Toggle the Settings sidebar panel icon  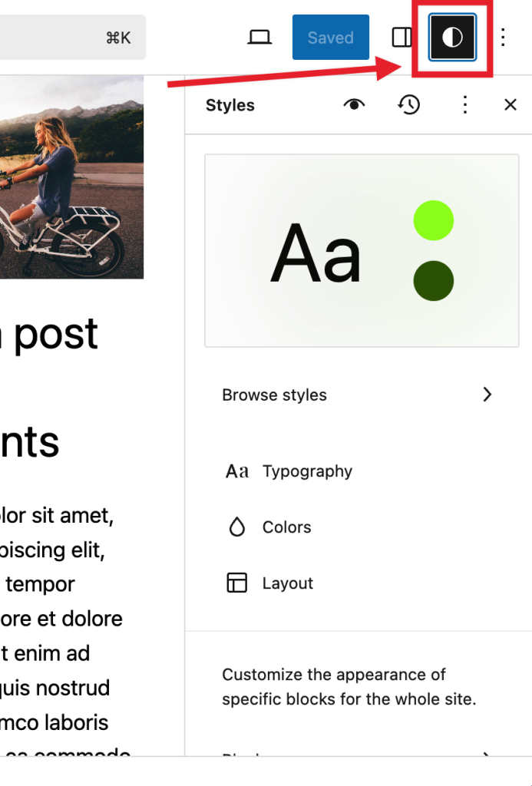401,37
